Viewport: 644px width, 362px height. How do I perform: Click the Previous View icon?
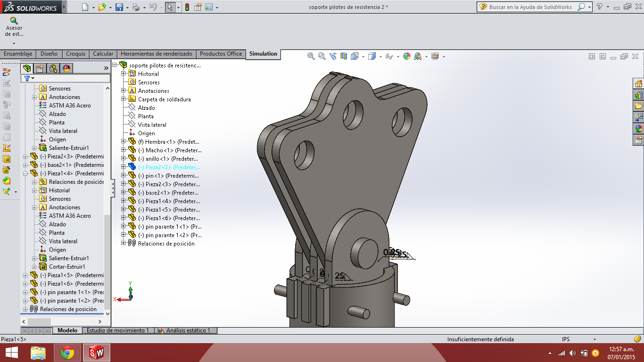(333, 56)
